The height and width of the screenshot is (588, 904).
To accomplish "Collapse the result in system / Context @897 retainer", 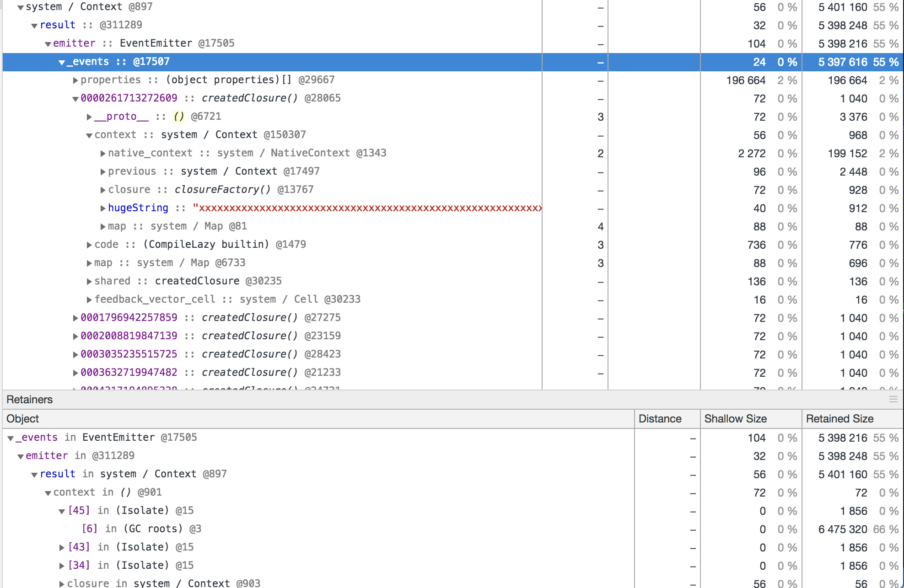I will tap(34, 475).
